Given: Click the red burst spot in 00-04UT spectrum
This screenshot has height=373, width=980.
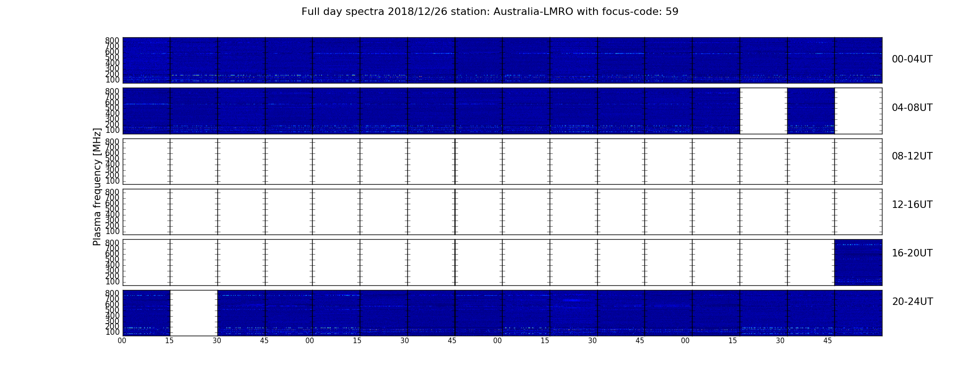Looking at the screenshot, I should (420, 76).
